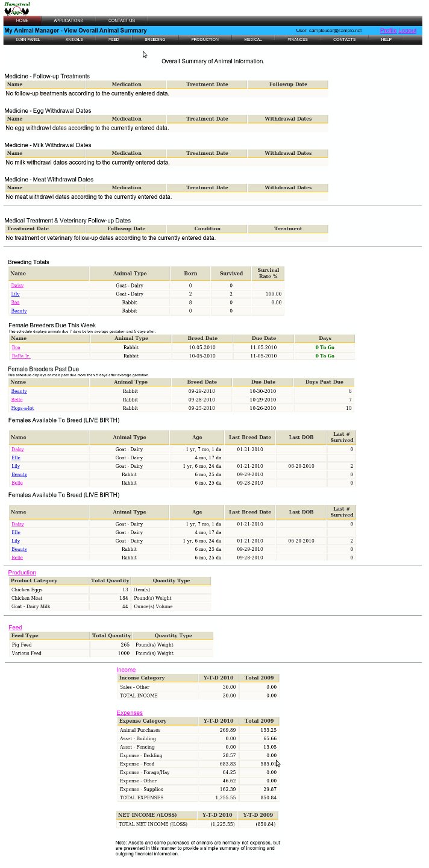The width and height of the screenshot is (429, 868).
Task: Click the 10-30-2010 due date cell
Action: (263, 391)
